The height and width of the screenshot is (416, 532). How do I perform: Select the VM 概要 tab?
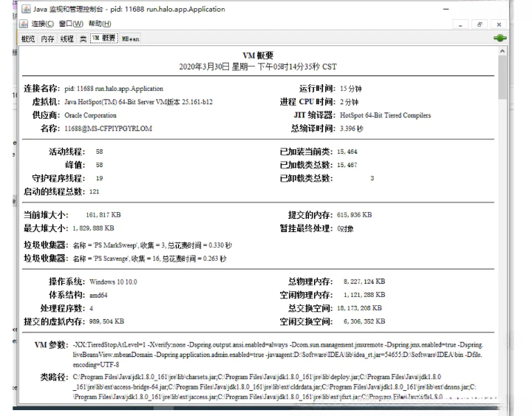(104, 38)
